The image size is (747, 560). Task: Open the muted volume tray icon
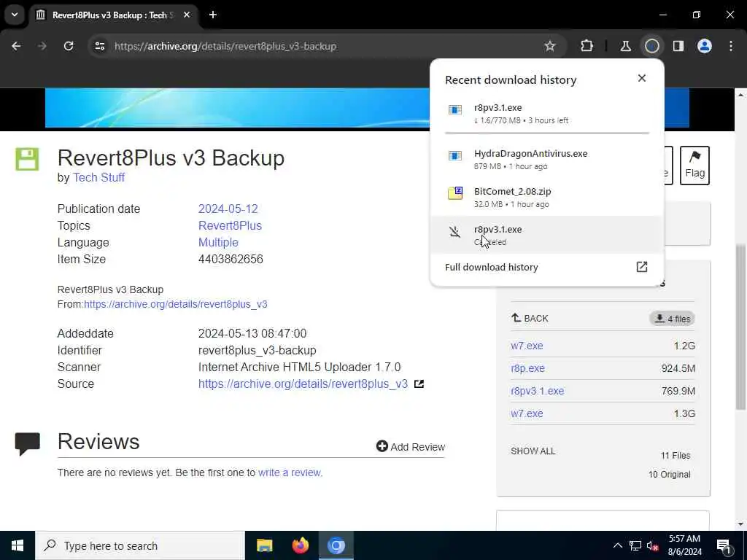coord(653,545)
